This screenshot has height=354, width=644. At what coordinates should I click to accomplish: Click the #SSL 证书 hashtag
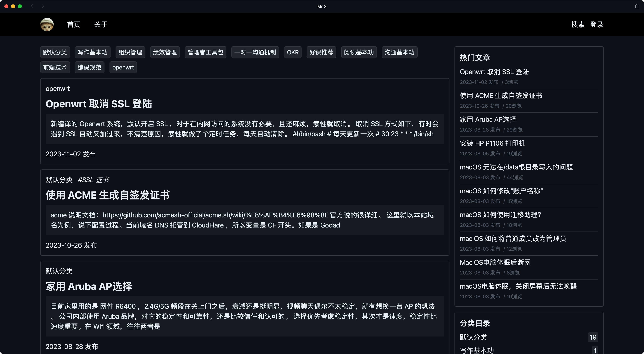pyautogui.click(x=93, y=180)
